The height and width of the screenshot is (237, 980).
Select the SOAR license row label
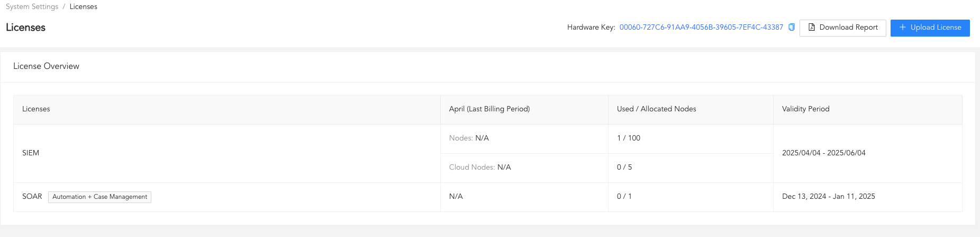click(32, 197)
